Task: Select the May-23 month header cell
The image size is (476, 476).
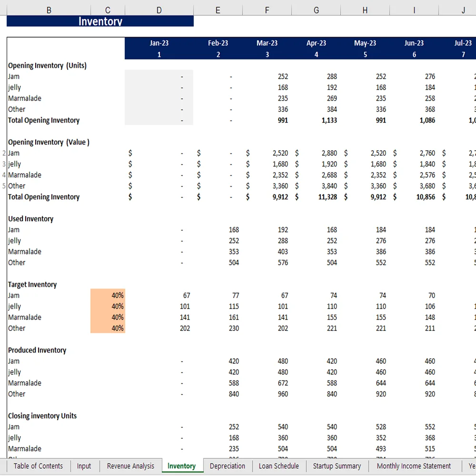Action: [365, 43]
